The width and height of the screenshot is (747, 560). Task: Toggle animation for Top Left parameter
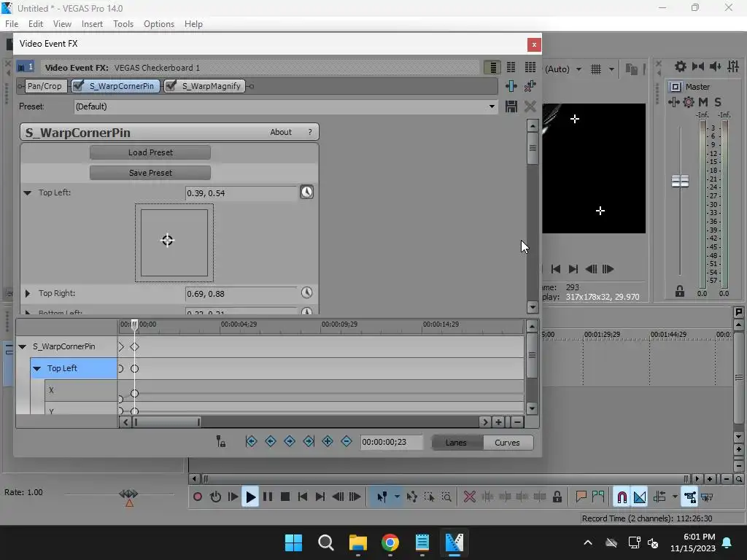tap(307, 192)
